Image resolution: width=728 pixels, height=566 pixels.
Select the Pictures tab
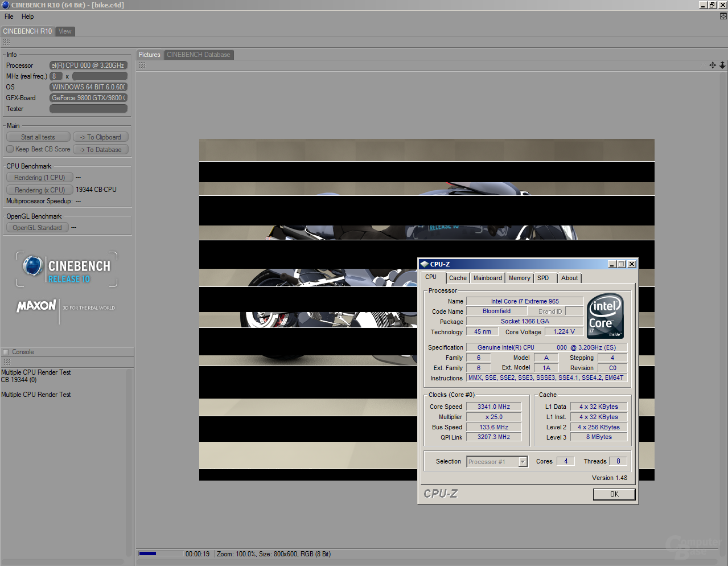(150, 55)
